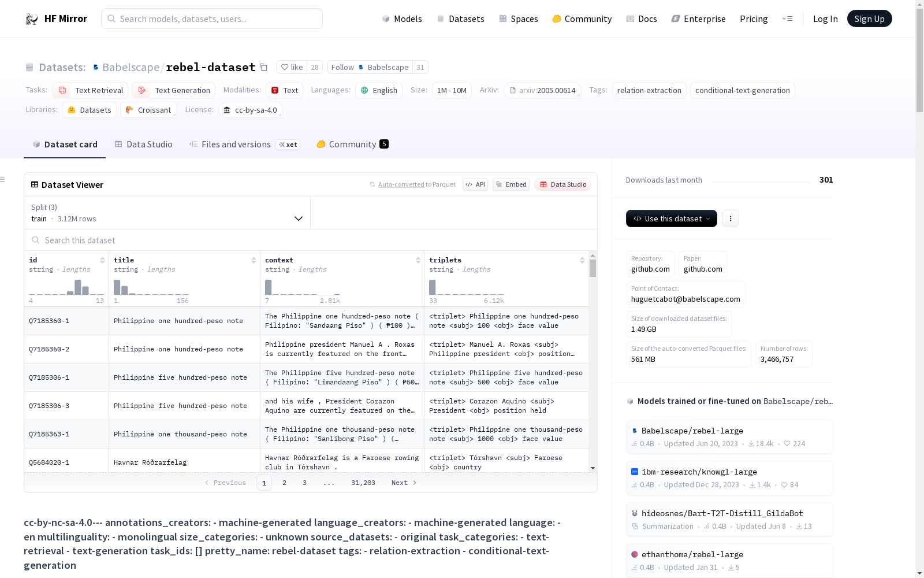Open Docs in the top navigation
Screen dimensions: 924x578
(x=642, y=19)
